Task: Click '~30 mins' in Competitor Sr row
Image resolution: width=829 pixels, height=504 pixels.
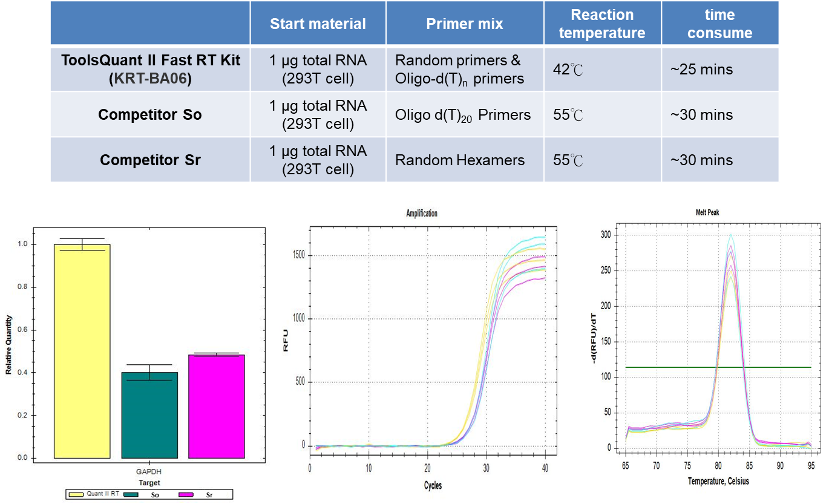Action: click(x=719, y=160)
